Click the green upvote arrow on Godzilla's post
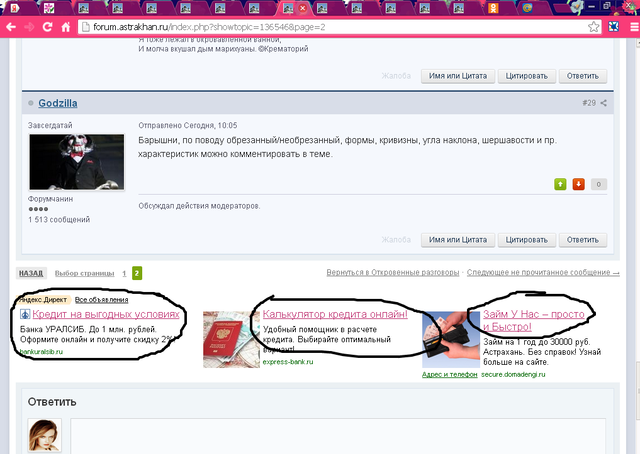The image size is (640, 454). pyautogui.click(x=560, y=184)
